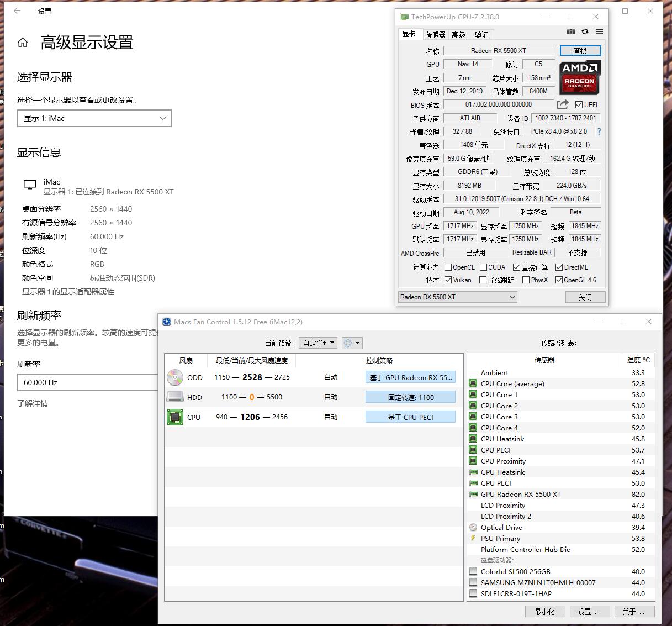Click the bus interface question mark
The image size is (672, 626).
[599, 131]
